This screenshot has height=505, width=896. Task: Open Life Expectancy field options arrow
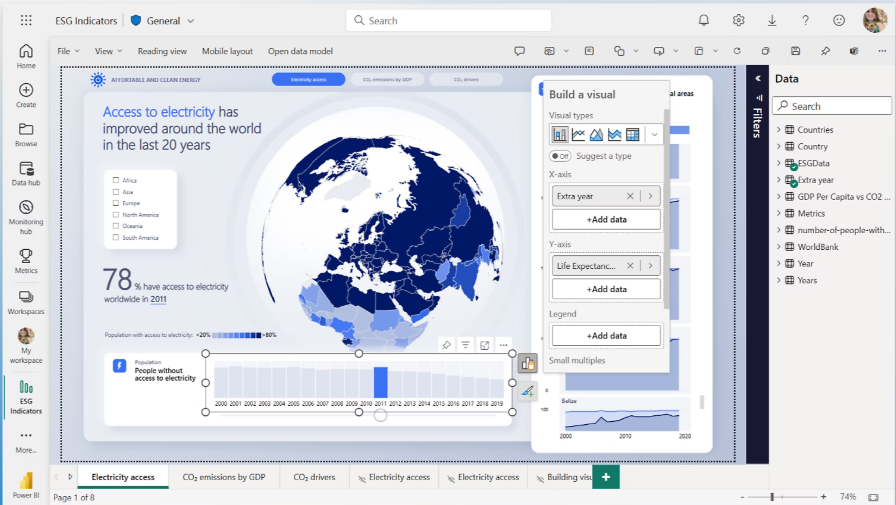[x=650, y=266]
